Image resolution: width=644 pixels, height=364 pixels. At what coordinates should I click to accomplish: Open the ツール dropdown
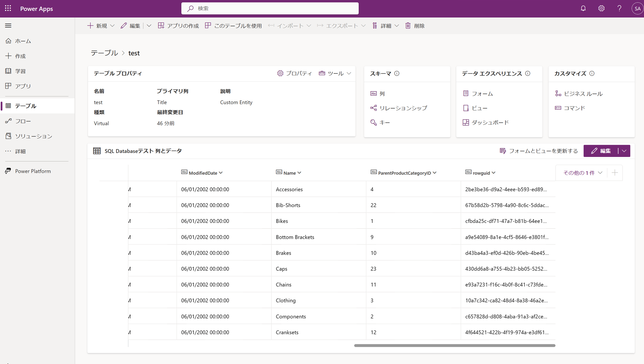pyautogui.click(x=335, y=73)
